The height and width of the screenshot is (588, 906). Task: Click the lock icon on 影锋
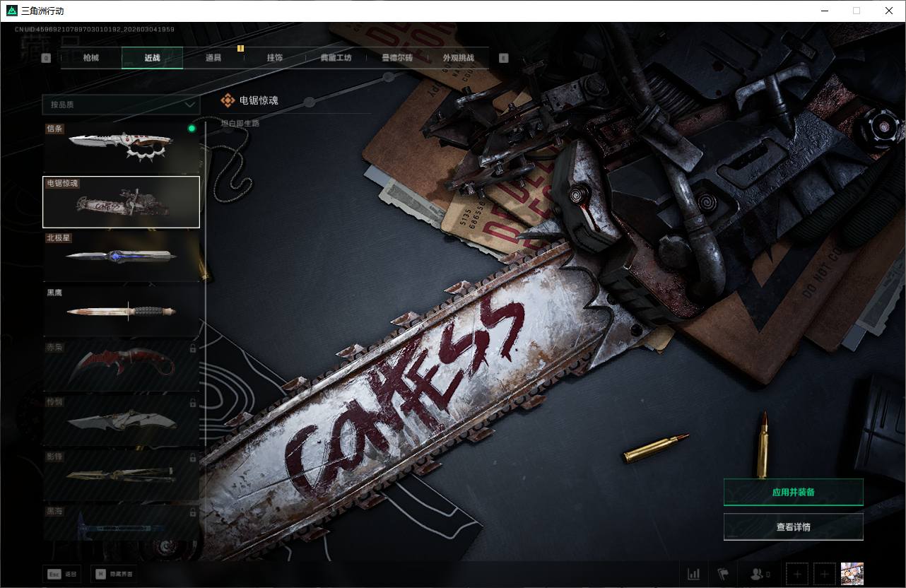[x=193, y=457]
